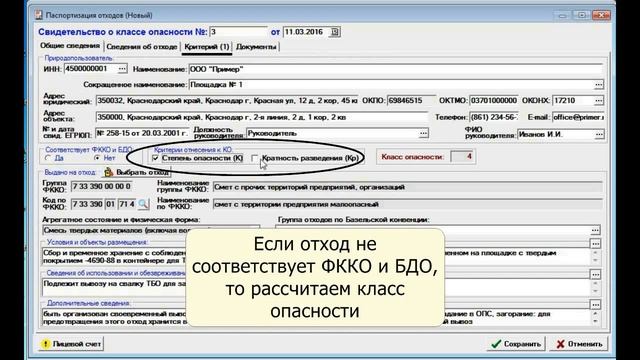Viewport: 640px width, 360px height.
Task: Open the Сведения об отходе tab
Action: pos(142,47)
